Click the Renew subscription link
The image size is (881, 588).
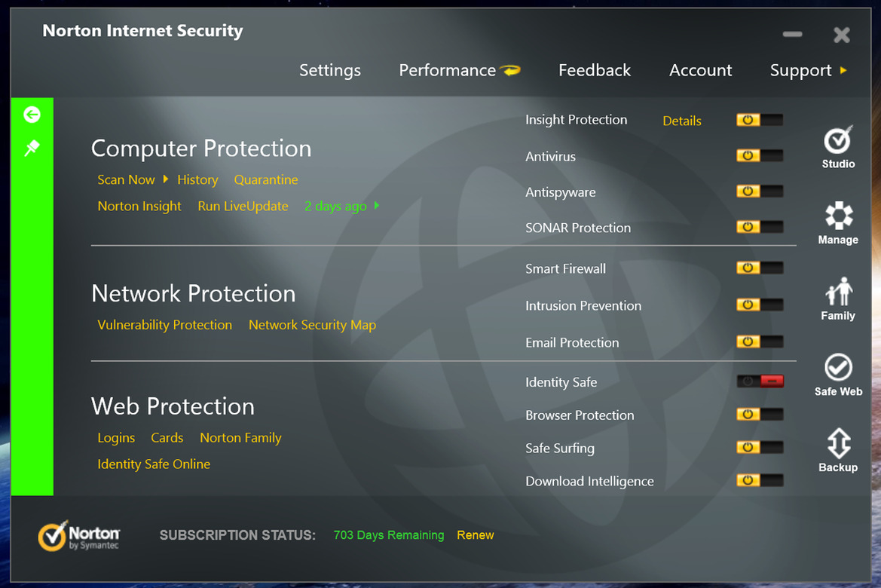tap(476, 535)
